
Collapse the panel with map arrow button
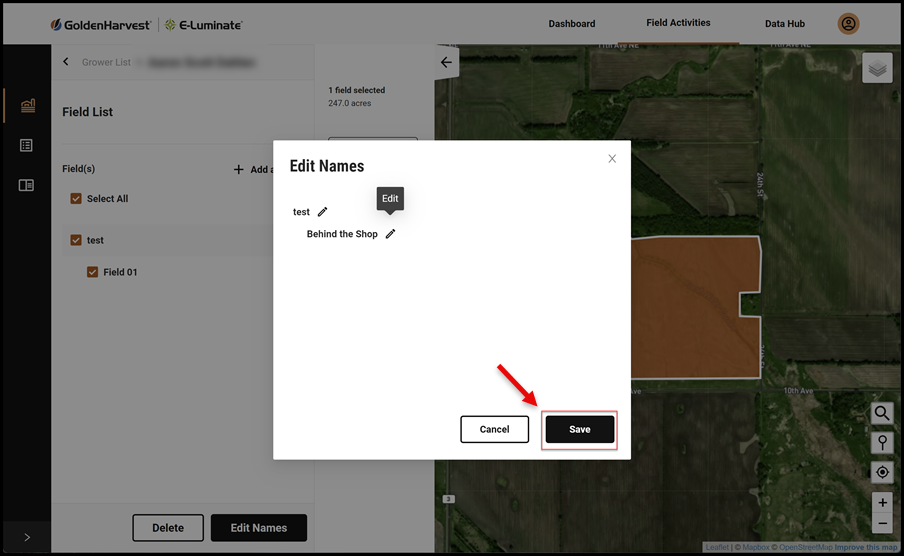(x=446, y=62)
